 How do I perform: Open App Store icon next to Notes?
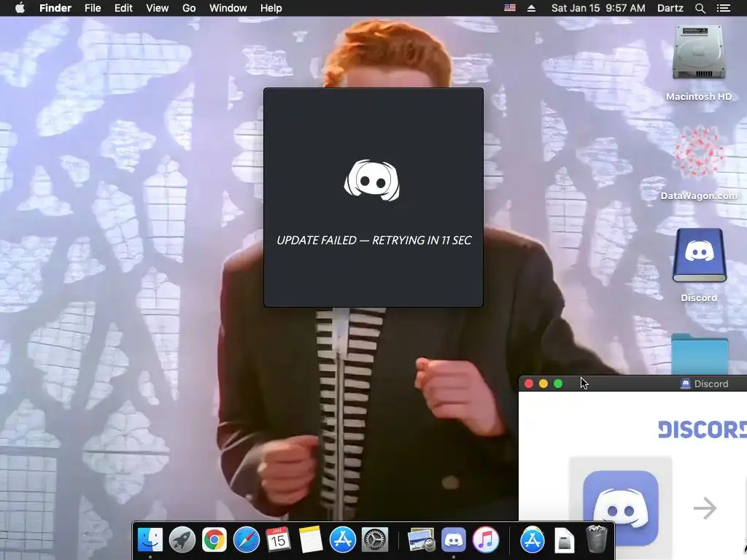(343, 540)
